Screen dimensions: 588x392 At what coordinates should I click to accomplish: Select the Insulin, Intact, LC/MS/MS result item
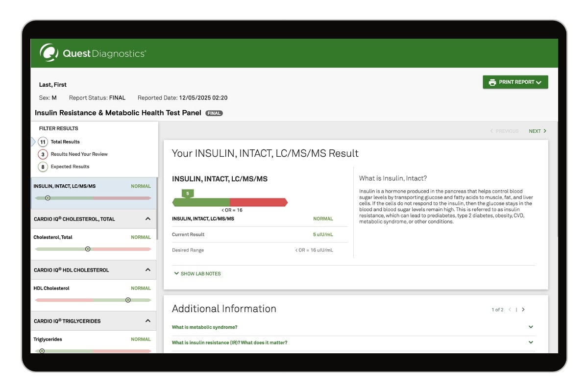pyautogui.click(x=93, y=192)
